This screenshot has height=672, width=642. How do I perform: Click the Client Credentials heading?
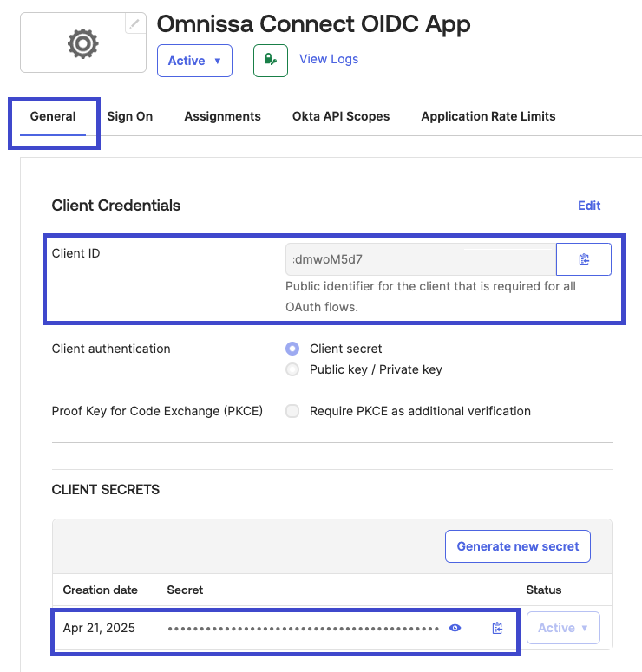click(x=115, y=206)
